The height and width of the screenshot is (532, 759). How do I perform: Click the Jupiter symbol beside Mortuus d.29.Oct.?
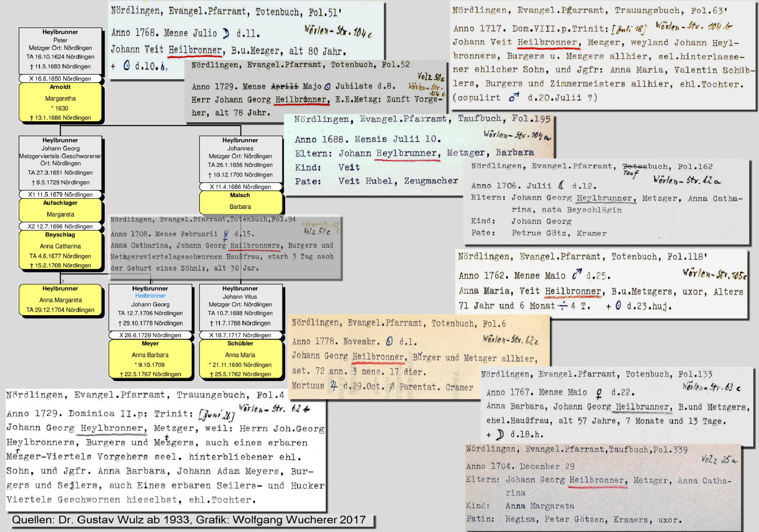[x=334, y=386]
